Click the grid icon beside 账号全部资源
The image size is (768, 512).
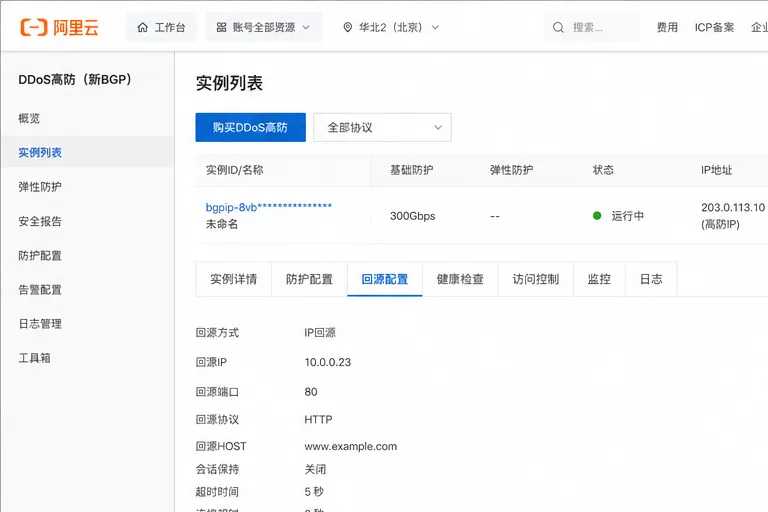pos(221,27)
